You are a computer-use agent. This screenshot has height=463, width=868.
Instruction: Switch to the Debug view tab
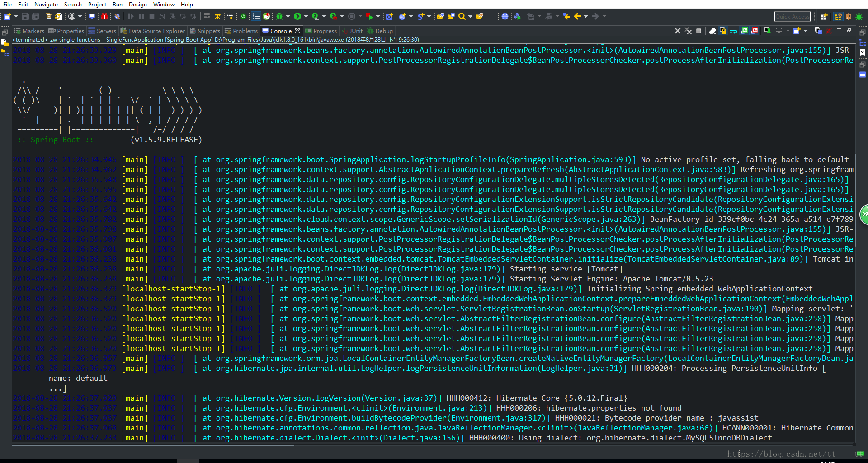tap(380, 31)
